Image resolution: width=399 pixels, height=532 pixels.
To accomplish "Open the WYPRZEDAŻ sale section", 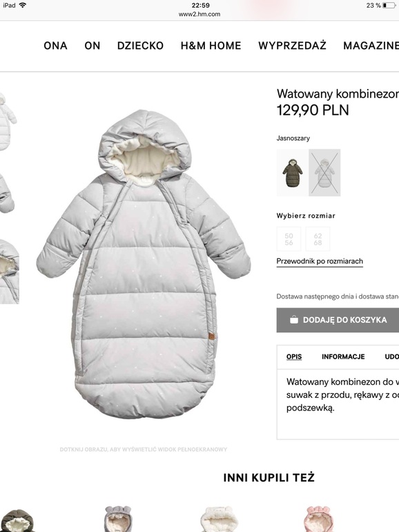I will click(x=292, y=46).
